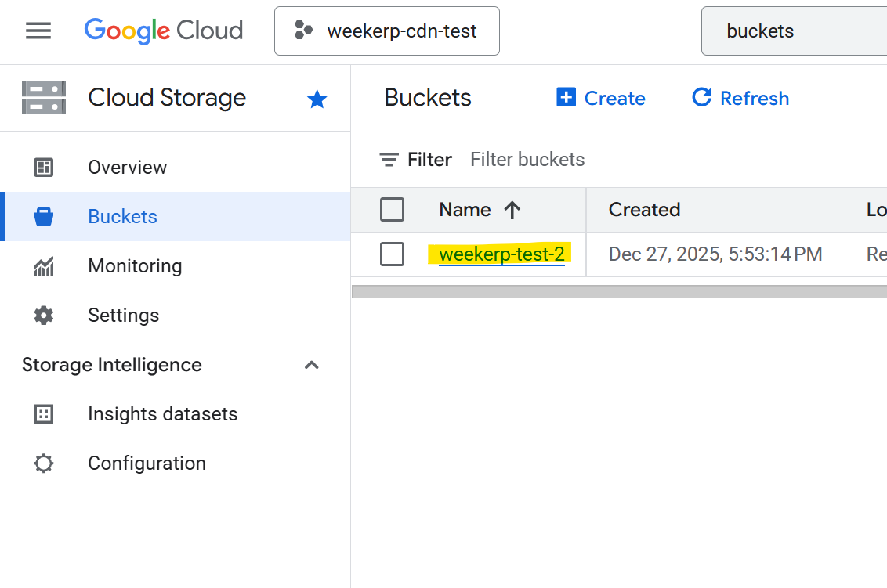The image size is (887, 588).
Task: Open the weekerp-test-2 bucket link
Action: coord(501,254)
